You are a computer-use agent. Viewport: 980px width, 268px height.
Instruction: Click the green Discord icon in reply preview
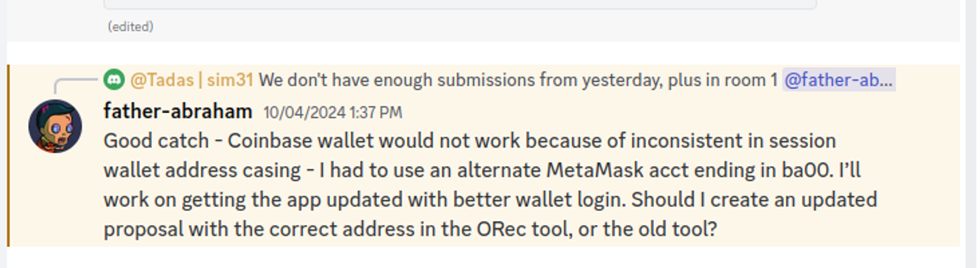coord(114,80)
